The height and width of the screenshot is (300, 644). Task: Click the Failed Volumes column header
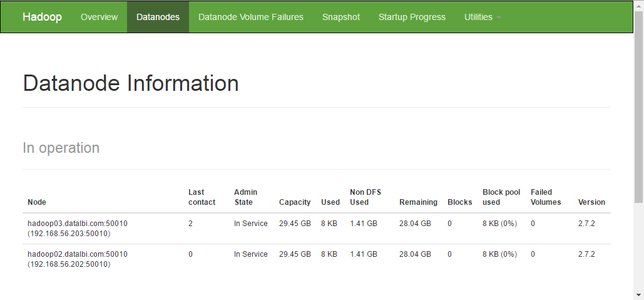pos(546,197)
